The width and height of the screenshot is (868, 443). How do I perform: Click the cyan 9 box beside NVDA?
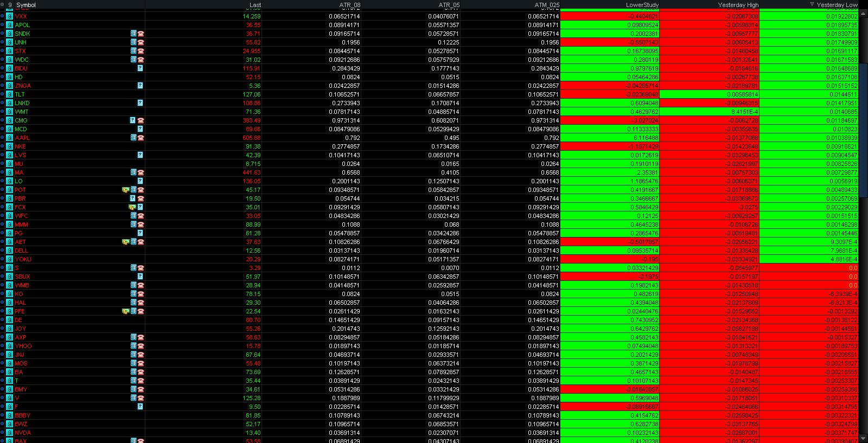click(x=9, y=433)
